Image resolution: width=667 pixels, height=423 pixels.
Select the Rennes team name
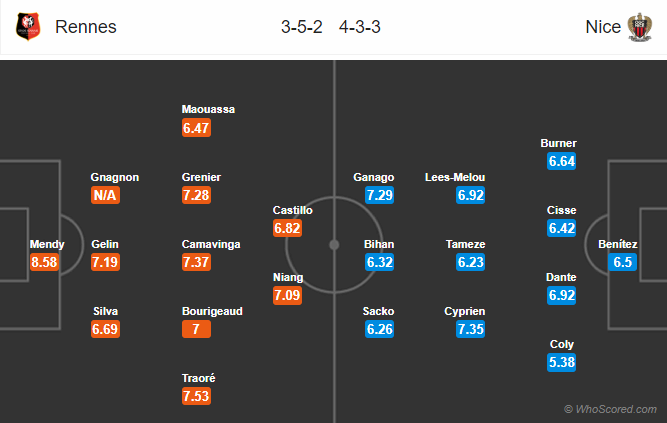(86, 27)
